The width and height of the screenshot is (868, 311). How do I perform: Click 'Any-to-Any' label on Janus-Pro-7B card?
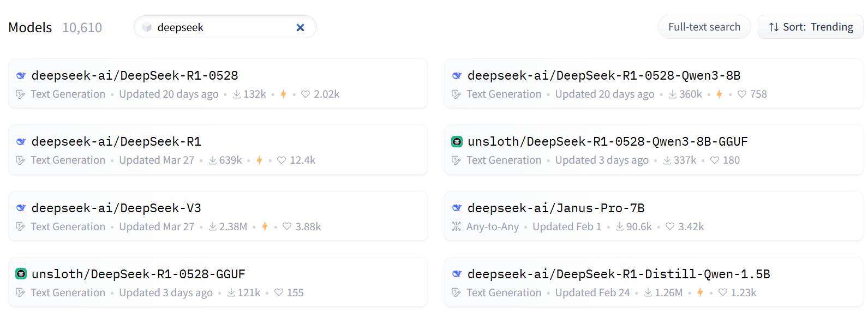point(493,226)
